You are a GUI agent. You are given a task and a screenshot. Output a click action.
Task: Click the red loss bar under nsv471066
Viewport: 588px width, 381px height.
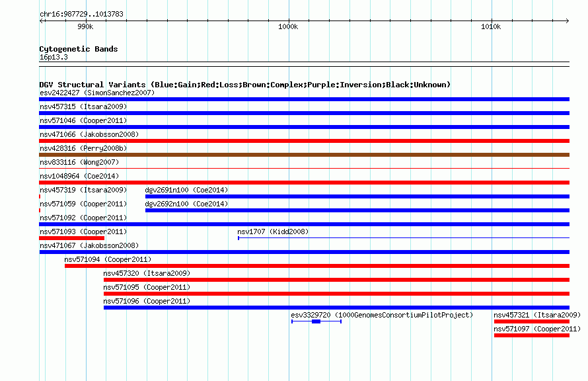(x=304, y=141)
